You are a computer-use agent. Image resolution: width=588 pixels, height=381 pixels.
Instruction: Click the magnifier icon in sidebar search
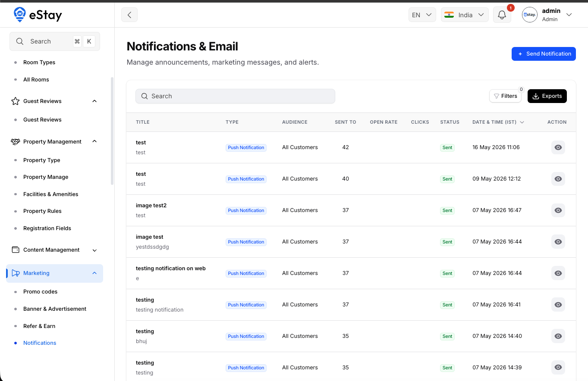(20, 41)
